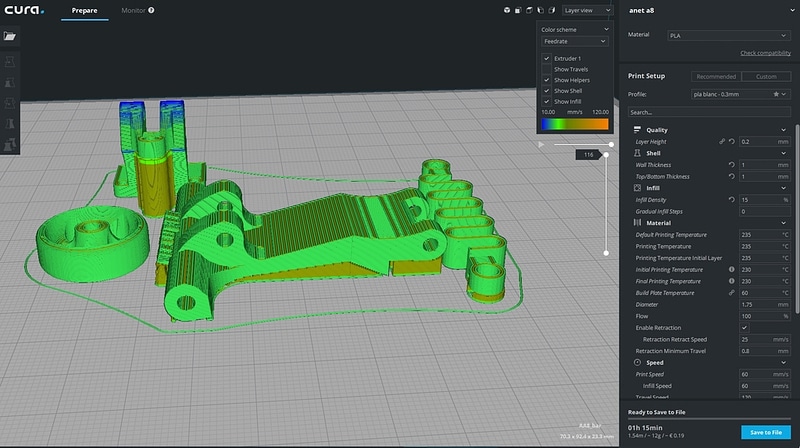The width and height of the screenshot is (800, 448).
Task: Click the settings panel scrollbar
Action: click(797, 218)
